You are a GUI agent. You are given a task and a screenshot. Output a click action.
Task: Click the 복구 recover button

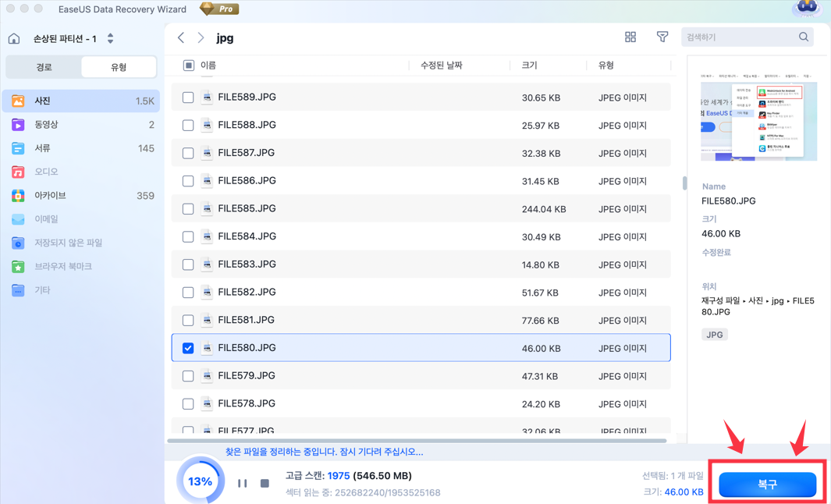(x=767, y=484)
